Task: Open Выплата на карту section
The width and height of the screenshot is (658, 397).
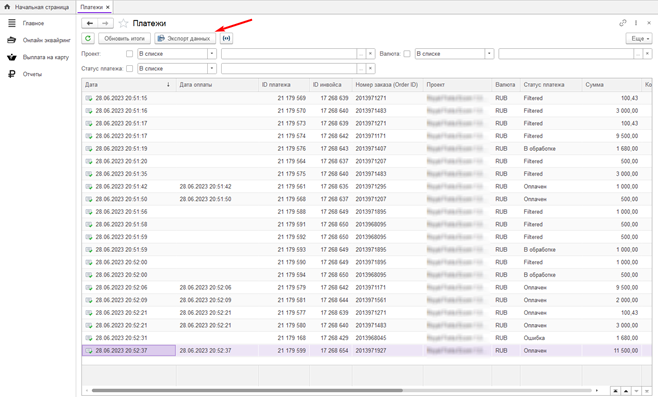Action: [x=46, y=57]
